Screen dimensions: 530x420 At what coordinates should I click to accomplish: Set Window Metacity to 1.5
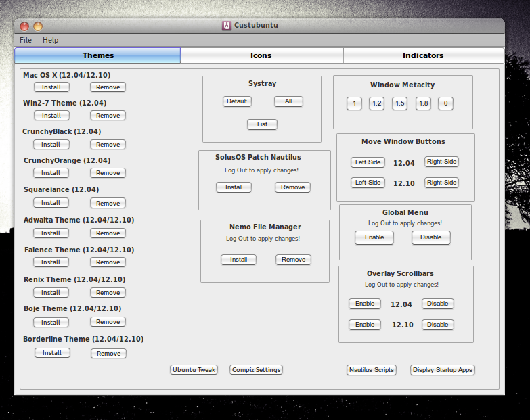pyautogui.click(x=399, y=103)
